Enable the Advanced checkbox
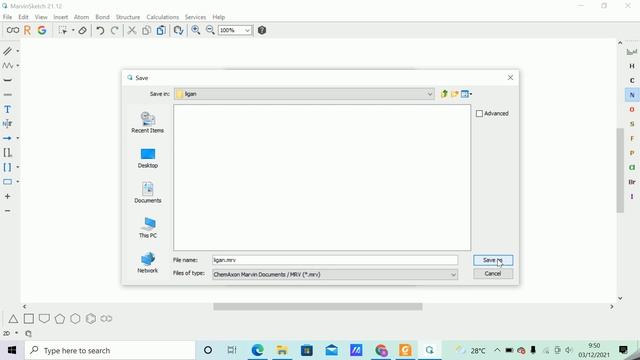640x360 pixels. click(479, 113)
